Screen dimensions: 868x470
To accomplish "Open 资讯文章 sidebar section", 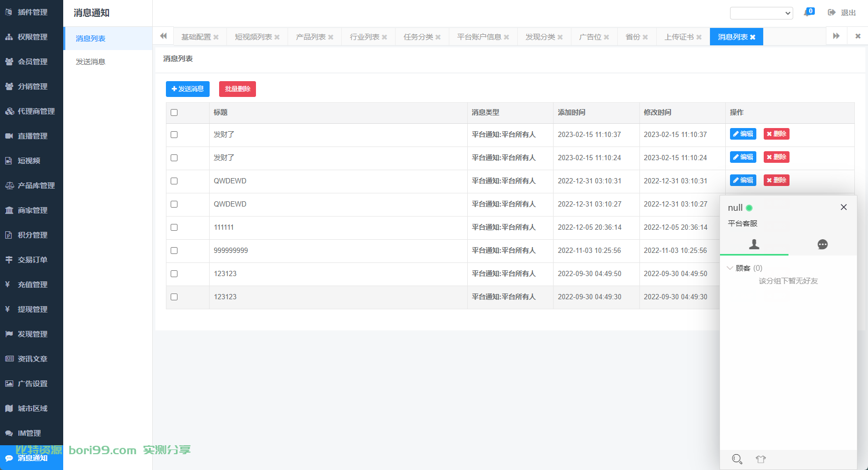I will 32,359.
